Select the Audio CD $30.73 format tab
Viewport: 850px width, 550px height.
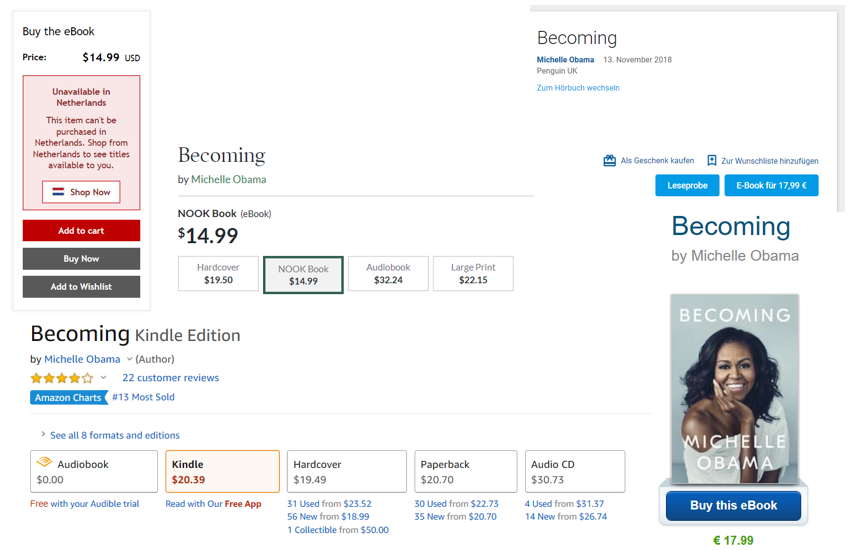[575, 471]
